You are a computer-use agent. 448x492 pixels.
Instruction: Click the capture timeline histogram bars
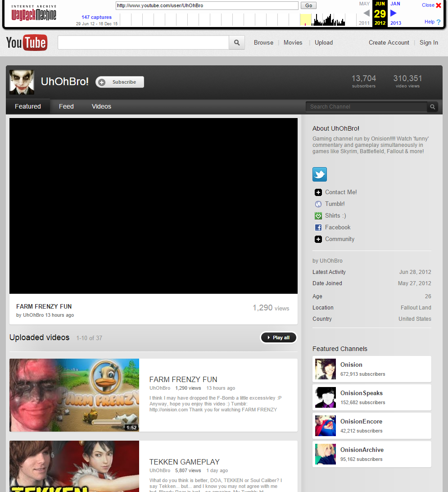pyautogui.click(x=329, y=20)
